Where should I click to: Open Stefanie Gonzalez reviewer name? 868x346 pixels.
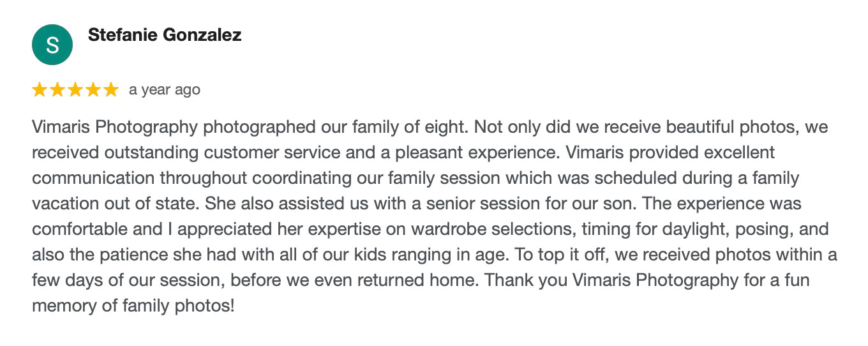[165, 35]
